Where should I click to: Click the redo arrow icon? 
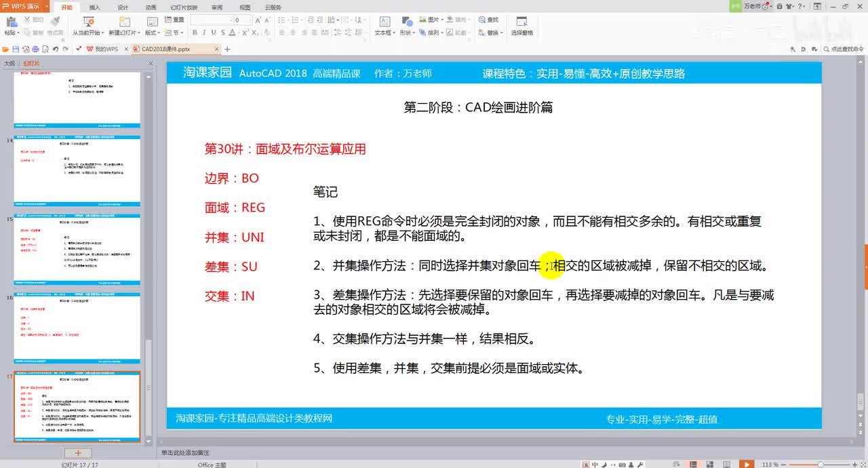[x=66, y=49]
